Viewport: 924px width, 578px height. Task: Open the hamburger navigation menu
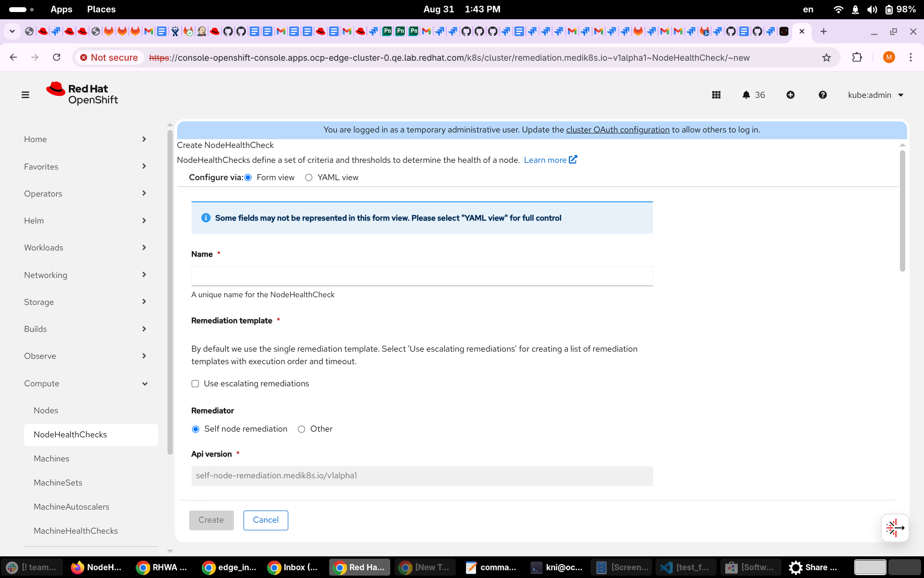pyautogui.click(x=26, y=95)
